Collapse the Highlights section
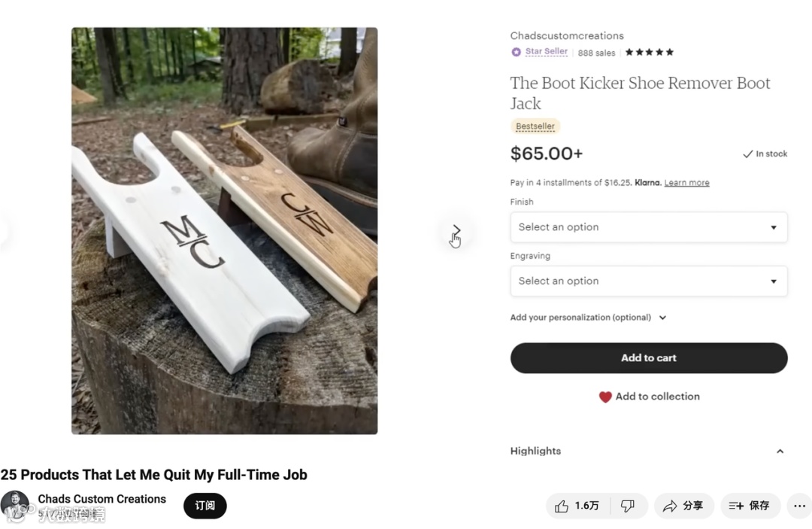The image size is (812, 529). [780, 451]
